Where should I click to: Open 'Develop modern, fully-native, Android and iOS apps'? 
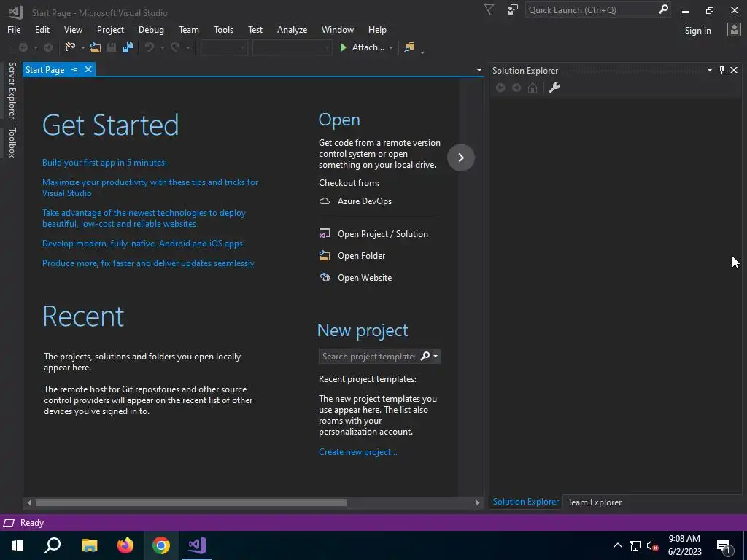pos(142,244)
